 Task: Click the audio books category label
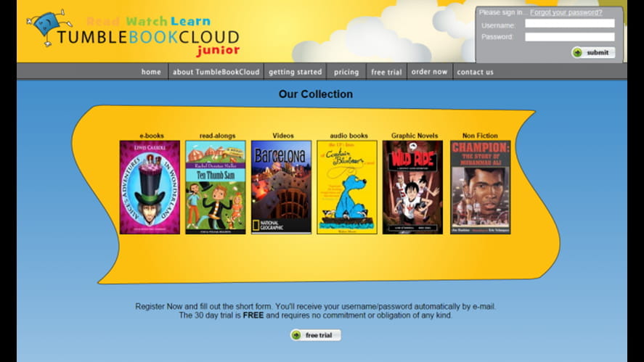[x=349, y=136]
